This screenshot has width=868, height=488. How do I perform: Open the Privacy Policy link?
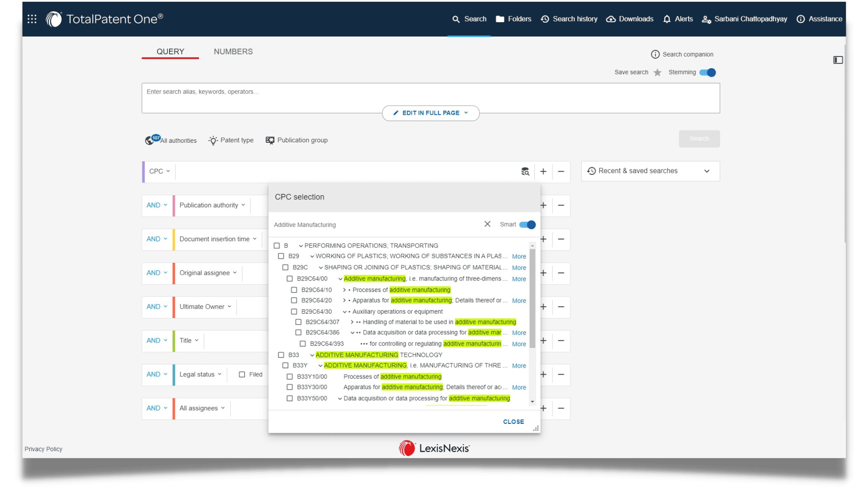tap(43, 449)
